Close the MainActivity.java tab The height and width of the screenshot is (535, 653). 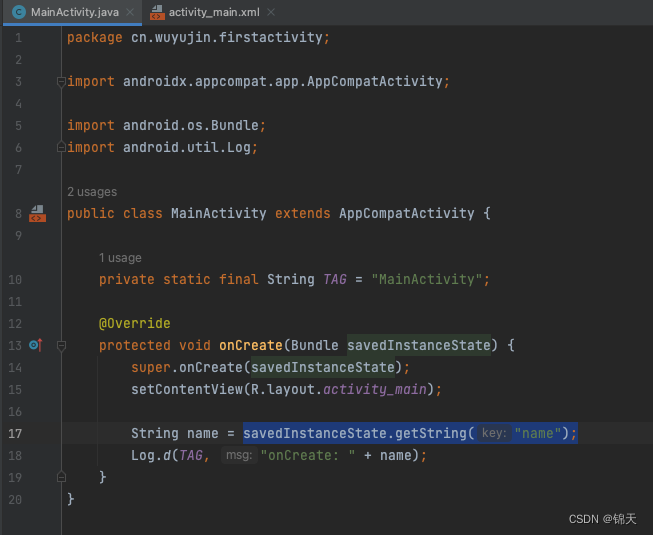pos(130,12)
